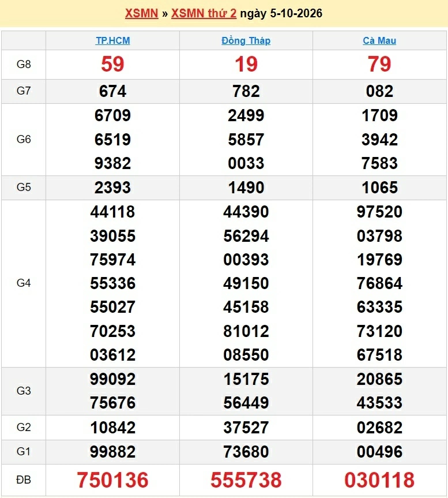Open the Đồng Tháp province link
The width and height of the screenshot is (448, 498).
tap(246, 40)
